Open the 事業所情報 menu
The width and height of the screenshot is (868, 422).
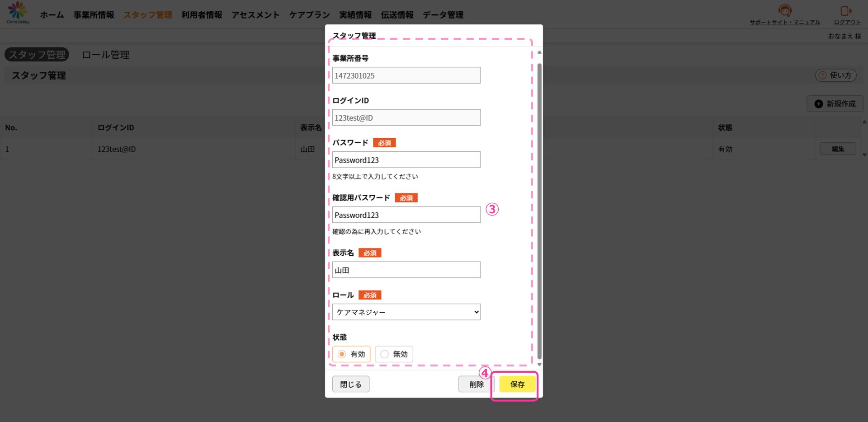pos(94,15)
